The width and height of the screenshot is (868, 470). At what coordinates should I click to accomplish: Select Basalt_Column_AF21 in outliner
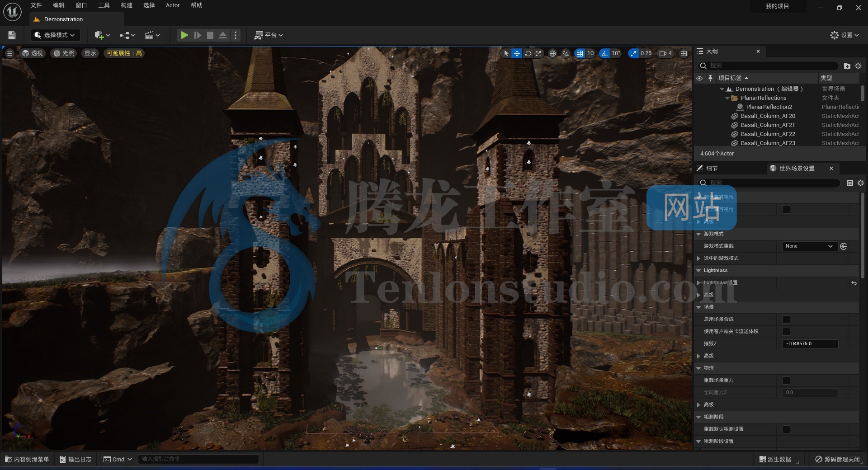768,125
